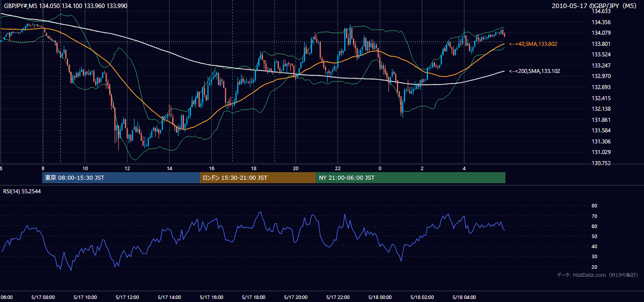644x302 pixels.
Task: Click RSI scale level 50
Action: 594,236
